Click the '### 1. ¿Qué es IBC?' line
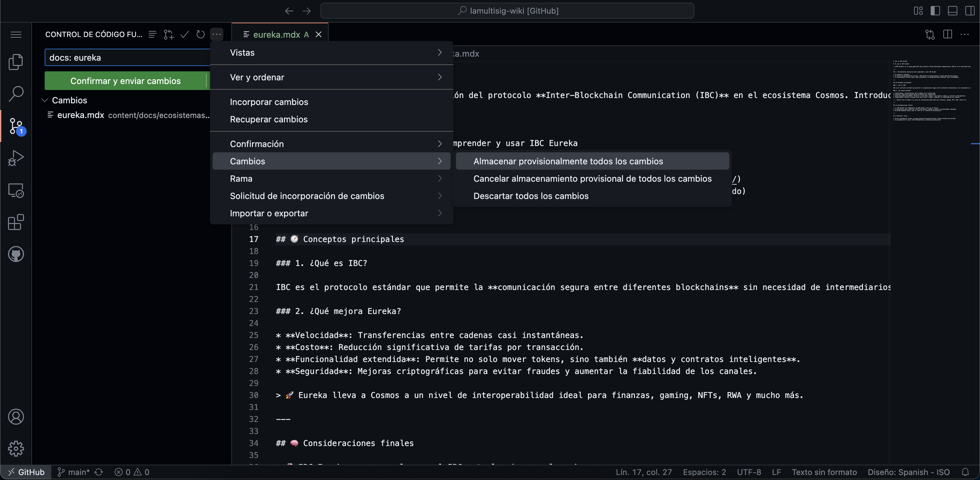This screenshot has width=980, height=480. point(321,263)
